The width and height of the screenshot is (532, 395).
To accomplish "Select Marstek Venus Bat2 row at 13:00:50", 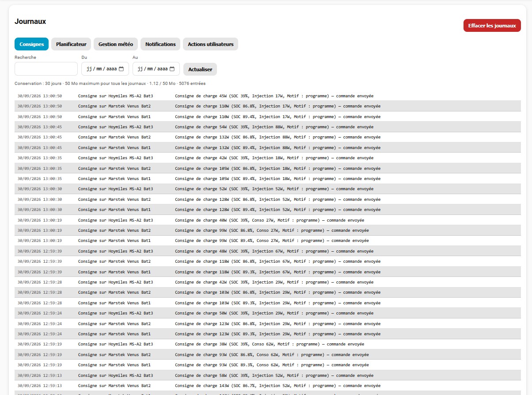I will (x=268, y=106).
